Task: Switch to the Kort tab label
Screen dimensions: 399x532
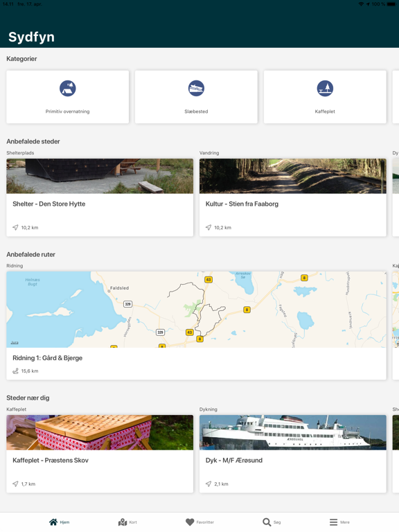Action: pyautogui.click(x=133, y=522)
